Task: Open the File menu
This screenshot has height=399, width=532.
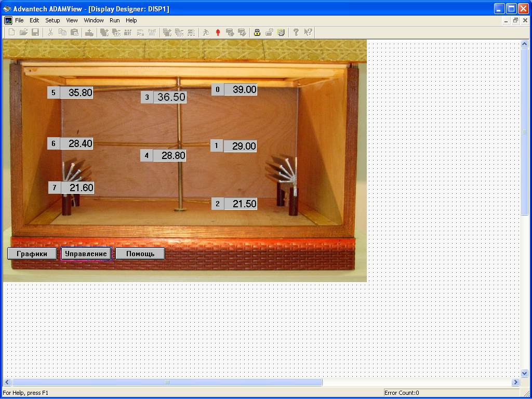Action: click(x=19, y=20)
